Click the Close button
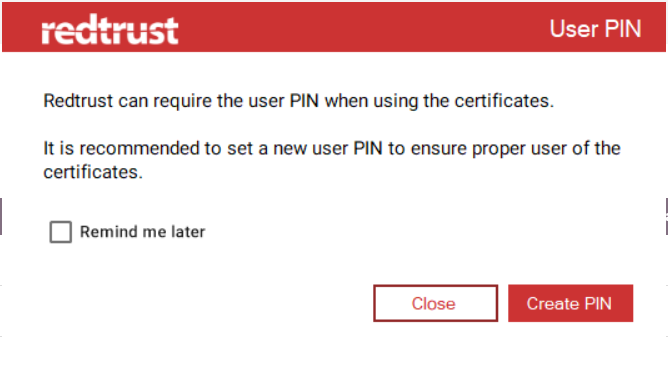The image size is (668, 373). 435,303
